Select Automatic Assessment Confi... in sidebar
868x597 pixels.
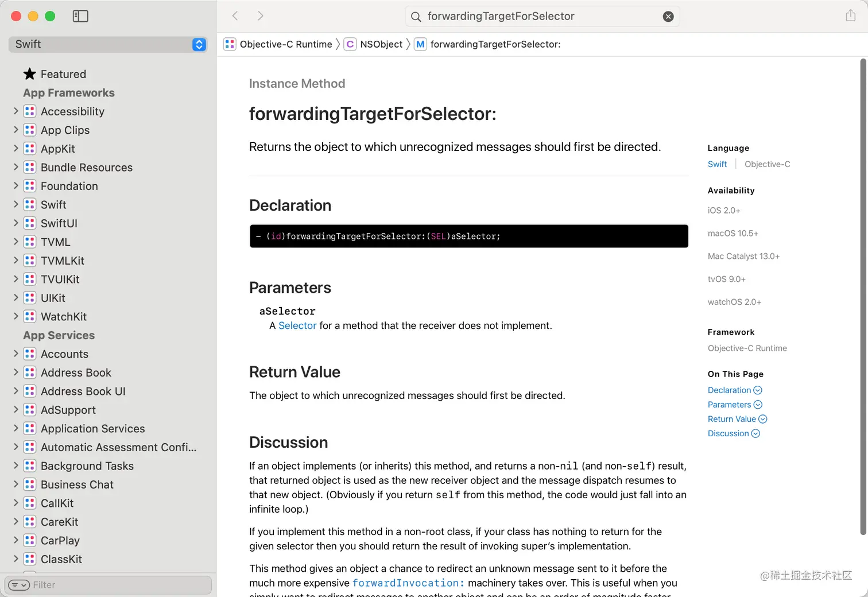coord(118,447)
